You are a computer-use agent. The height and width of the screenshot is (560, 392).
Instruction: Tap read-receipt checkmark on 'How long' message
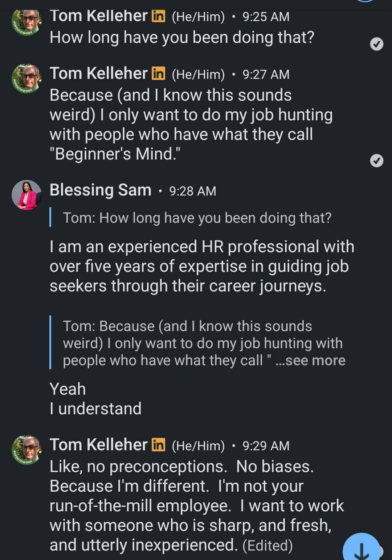click(376, 44)
